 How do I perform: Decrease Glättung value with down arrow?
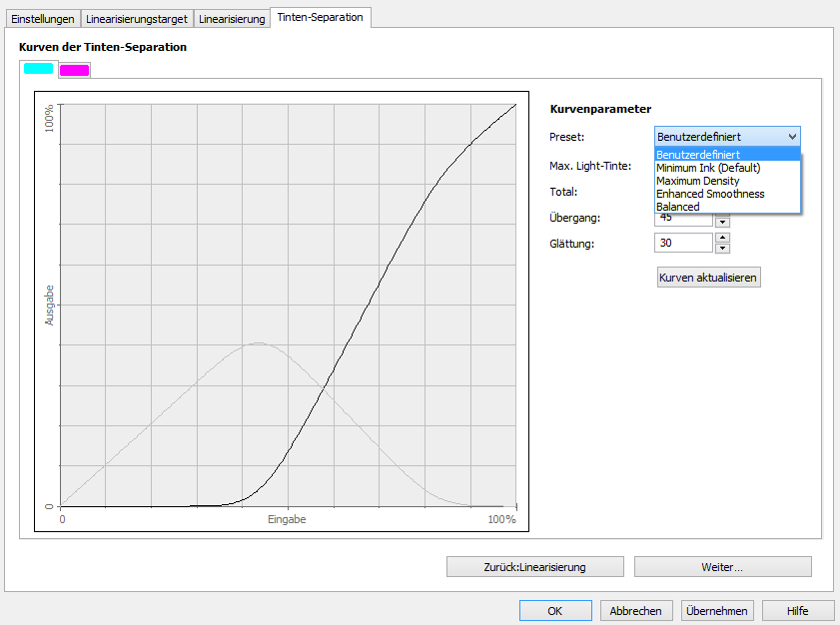pyautogui.click(x=723, y=248)
